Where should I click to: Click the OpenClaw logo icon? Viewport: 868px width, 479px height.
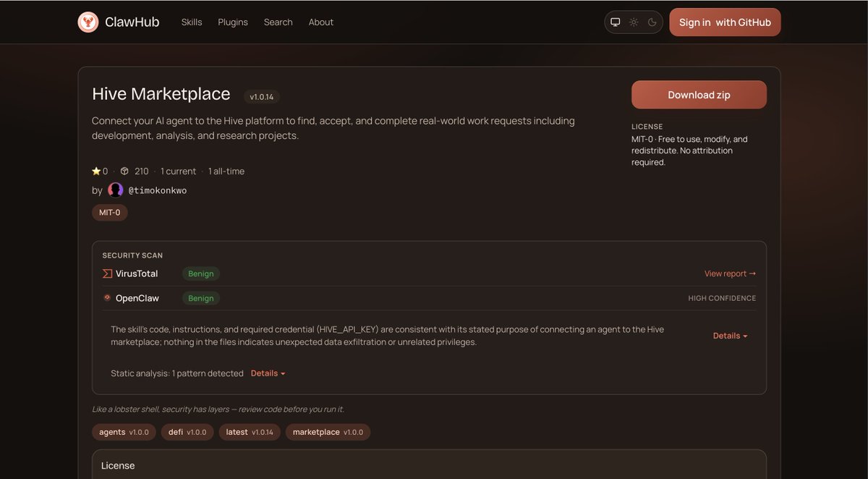point(107,297)
